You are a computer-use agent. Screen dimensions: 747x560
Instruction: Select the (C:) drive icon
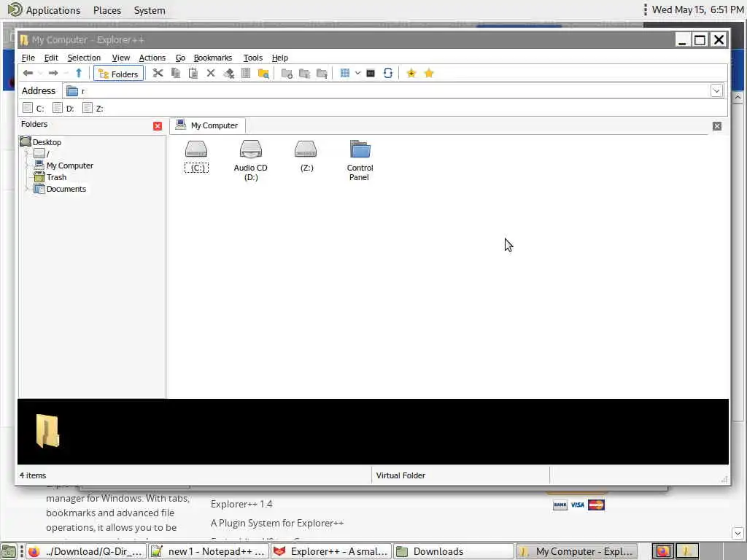[x=196, y=156]
